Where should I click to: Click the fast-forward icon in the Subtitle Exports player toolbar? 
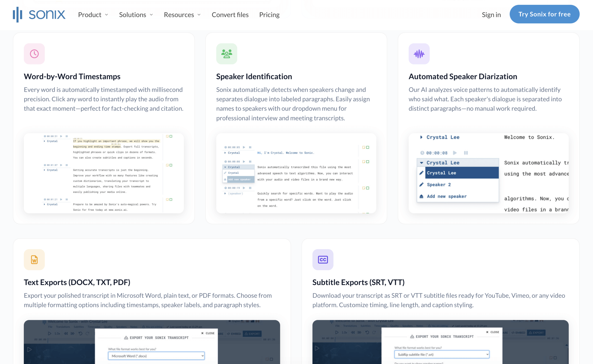pos(359,332)
